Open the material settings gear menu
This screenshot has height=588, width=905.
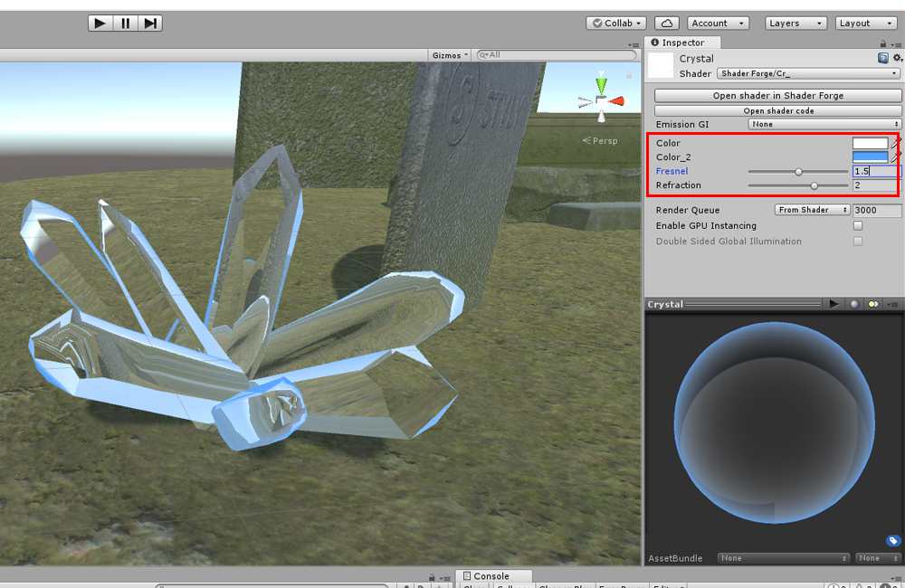pyautogui.click(x=897, y=58)
